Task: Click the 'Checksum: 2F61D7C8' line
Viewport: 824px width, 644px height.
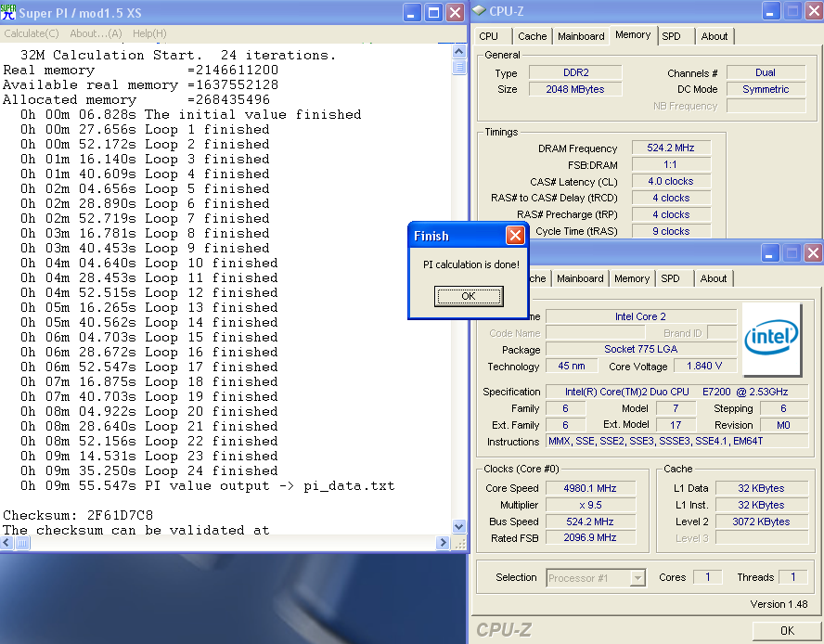Action: (78, 515)
